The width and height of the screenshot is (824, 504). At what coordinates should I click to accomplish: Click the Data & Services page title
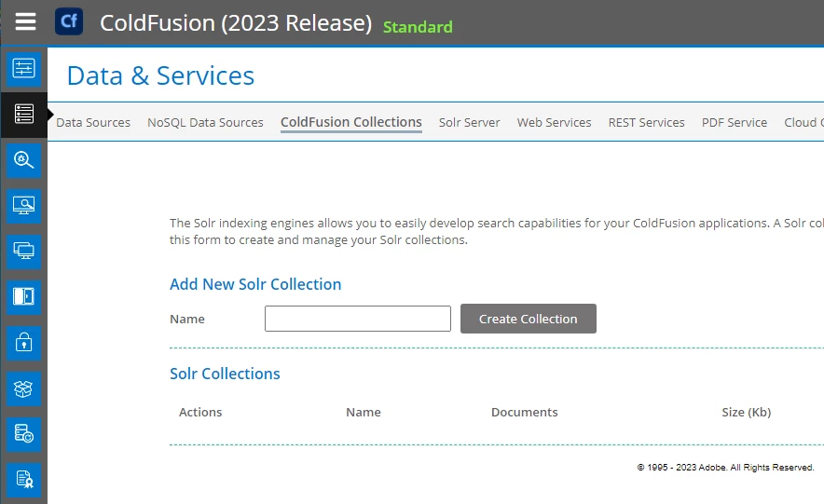(160, 75)
